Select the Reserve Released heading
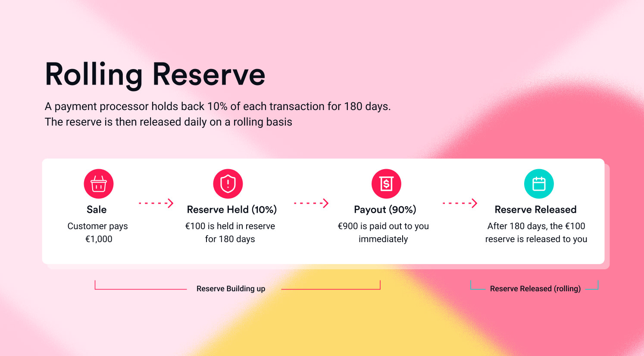 pyautogui.click(x=535, y=210)
